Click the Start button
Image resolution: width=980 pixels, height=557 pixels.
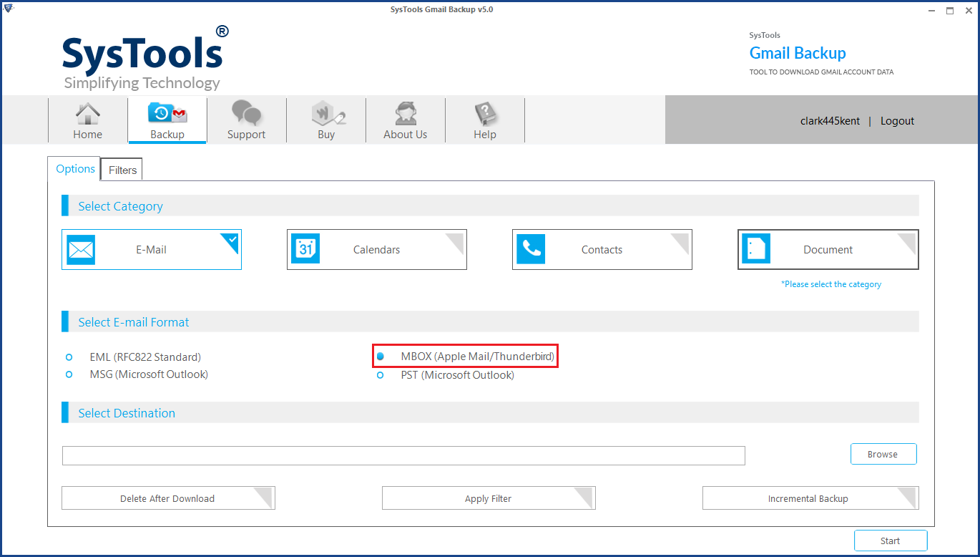(891, 541)
